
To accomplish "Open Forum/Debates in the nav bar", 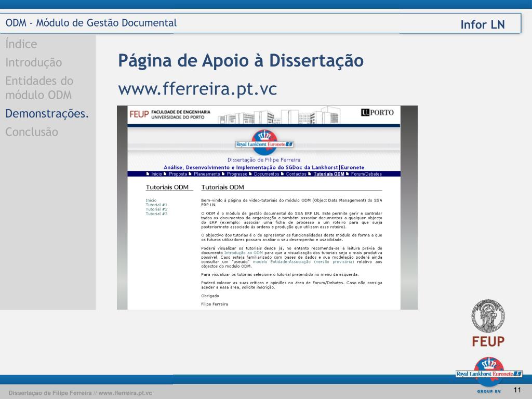I will point(366,174).
